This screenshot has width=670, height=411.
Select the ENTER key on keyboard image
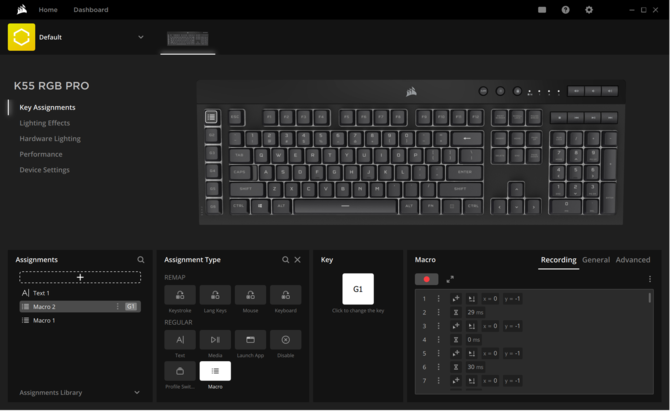(464, 172)
